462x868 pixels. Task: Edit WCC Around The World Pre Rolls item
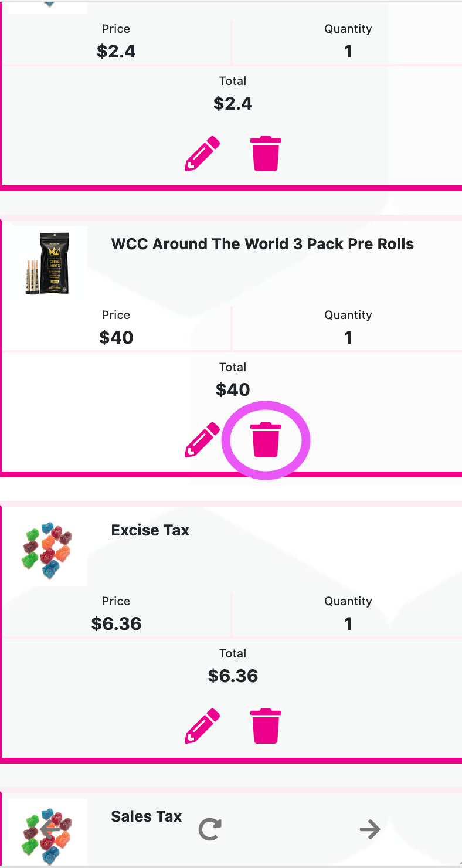point(203,440)
